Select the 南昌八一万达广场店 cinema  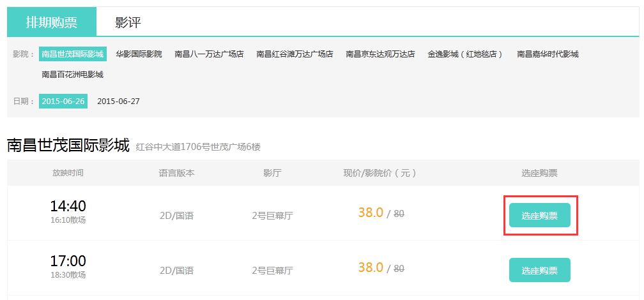[209, 54]
